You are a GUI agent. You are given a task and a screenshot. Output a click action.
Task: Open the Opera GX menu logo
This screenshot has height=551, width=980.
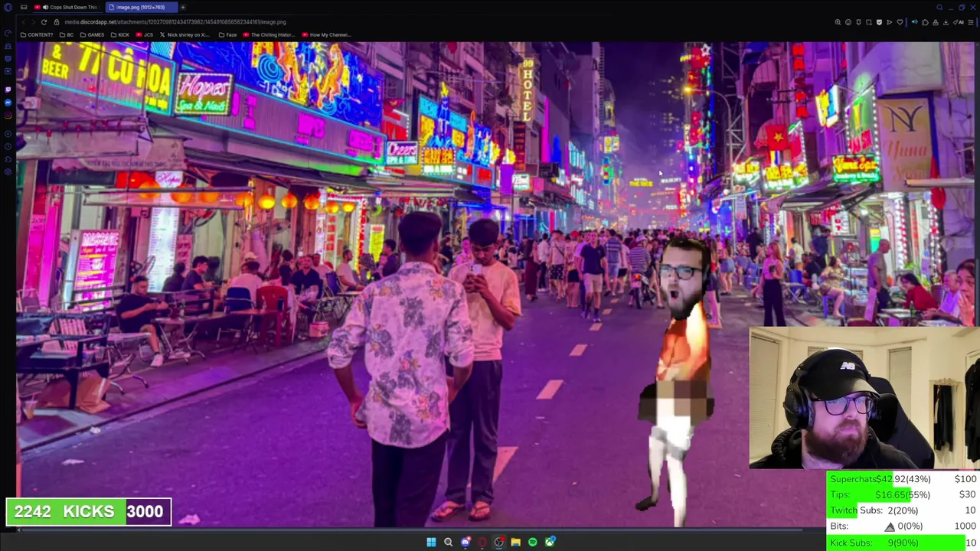pos(8,8)
